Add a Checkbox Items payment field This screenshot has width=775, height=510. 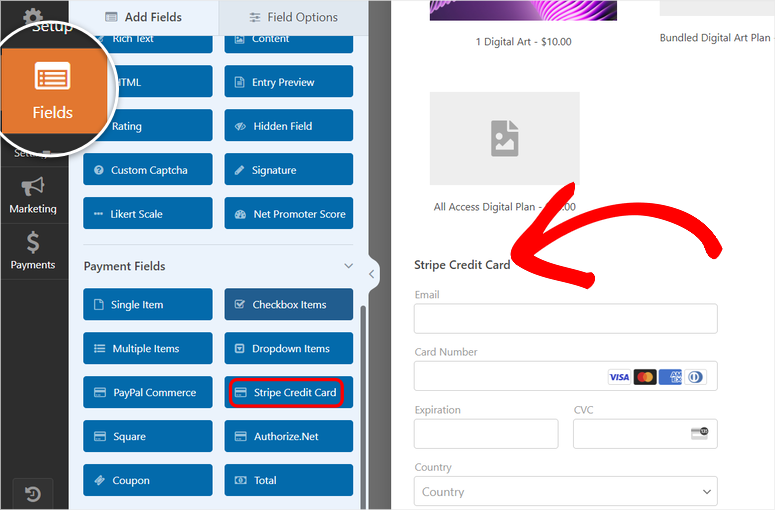[289, 304]
